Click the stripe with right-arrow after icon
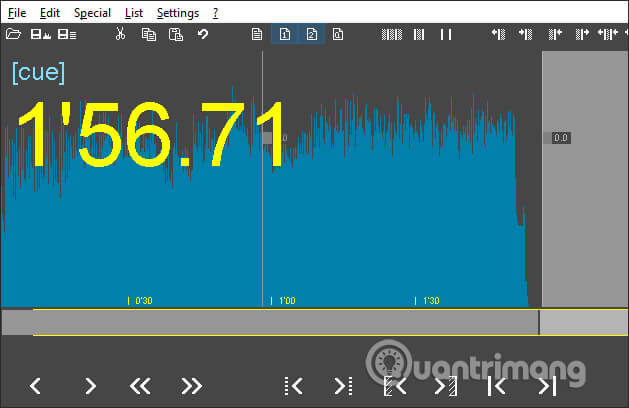629x408 pixels. 582,35
